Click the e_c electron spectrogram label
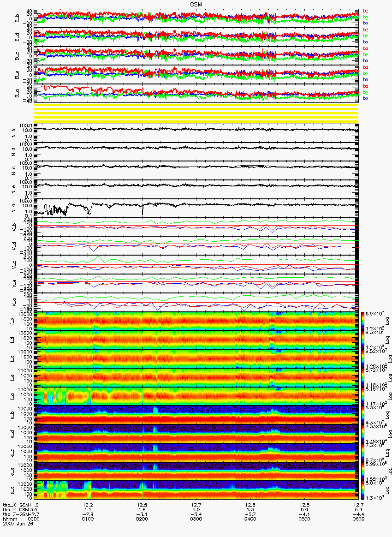The image size is (392, 537). (x=12, y=453)
